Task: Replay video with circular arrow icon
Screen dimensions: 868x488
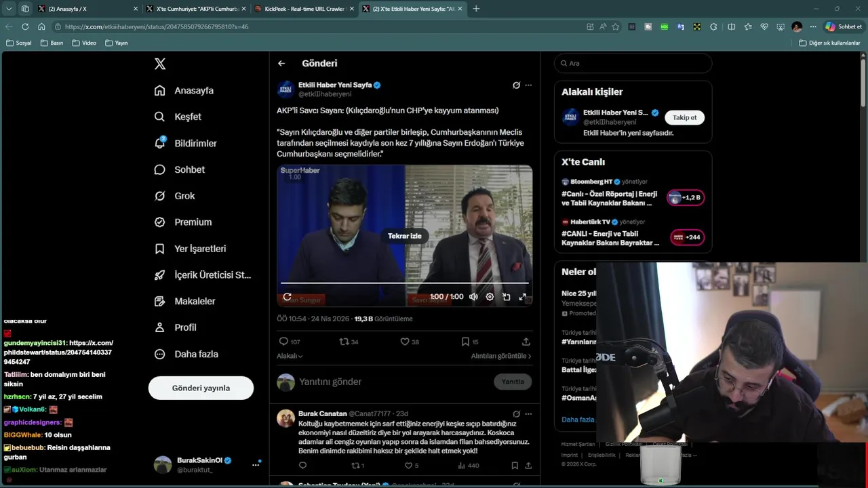Action: (x=287, y=297)
